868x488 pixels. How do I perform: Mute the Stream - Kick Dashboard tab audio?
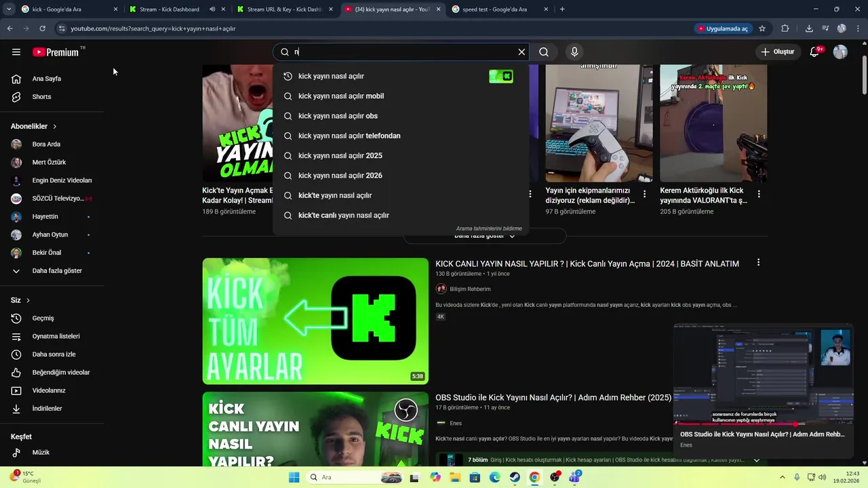click(x=212, y=9)
